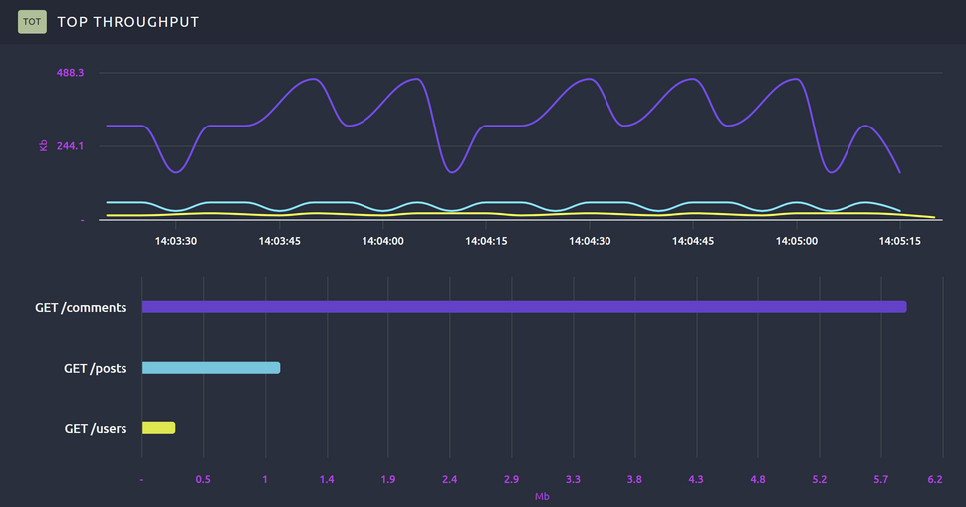This screenshot has height=507, width=966.
Task: Click the 488.3 y-axis value
Action: point(69,73)
